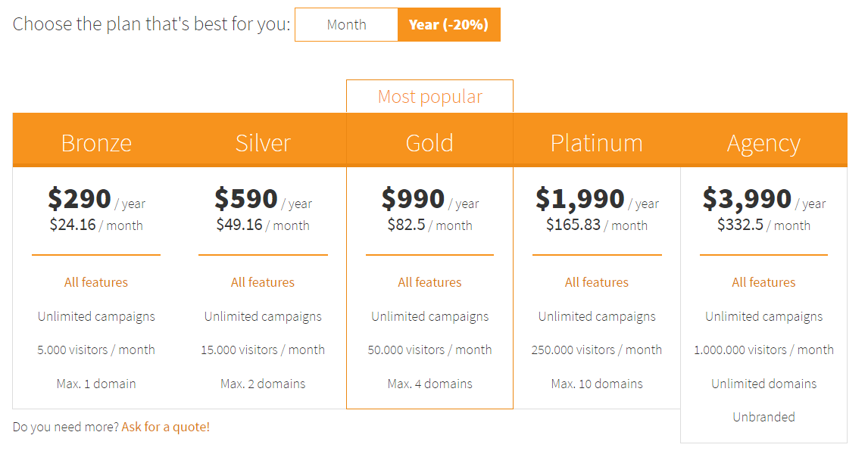868x457 pixels.
Task: Open All features link under Bronze
Action: (x=96, y=282)
